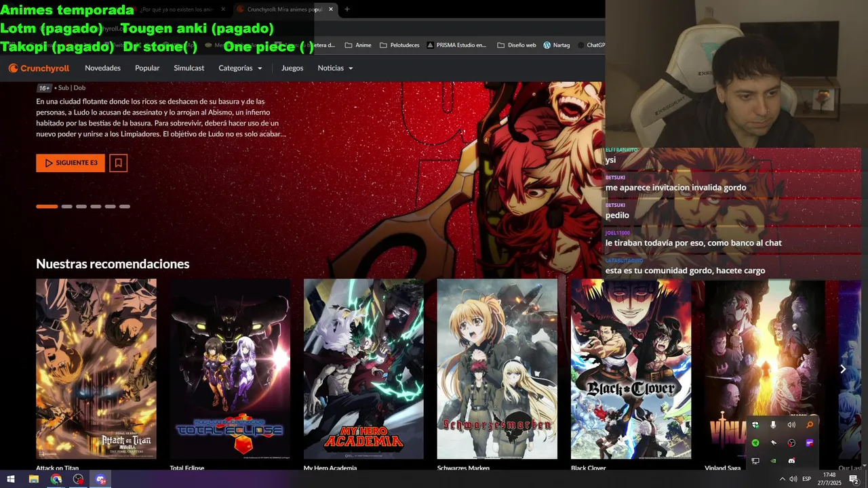Click chat username JOEL11000
868x488 pixels.
click(617, 232)
